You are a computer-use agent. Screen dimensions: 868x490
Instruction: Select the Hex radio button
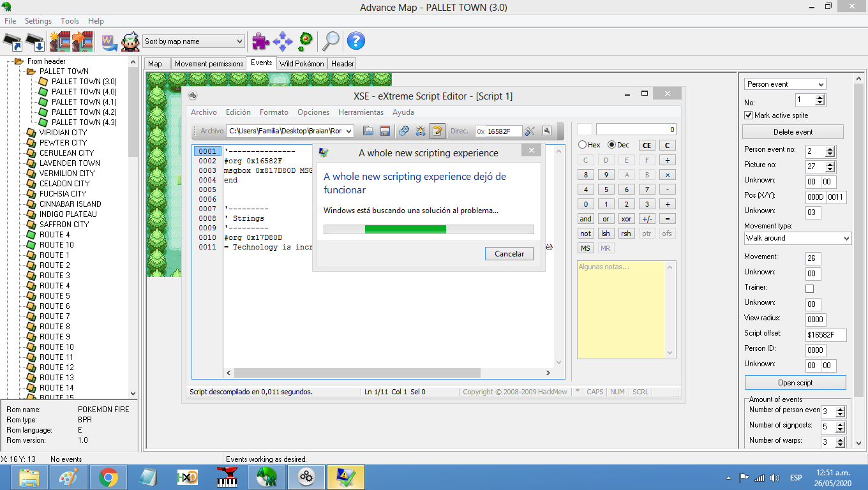(x=582, y=145)
